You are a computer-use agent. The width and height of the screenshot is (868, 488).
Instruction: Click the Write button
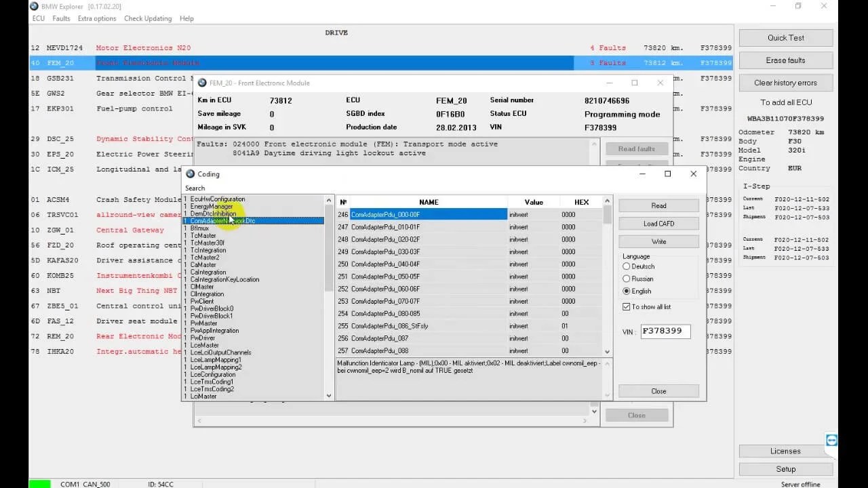coord(658,242)
